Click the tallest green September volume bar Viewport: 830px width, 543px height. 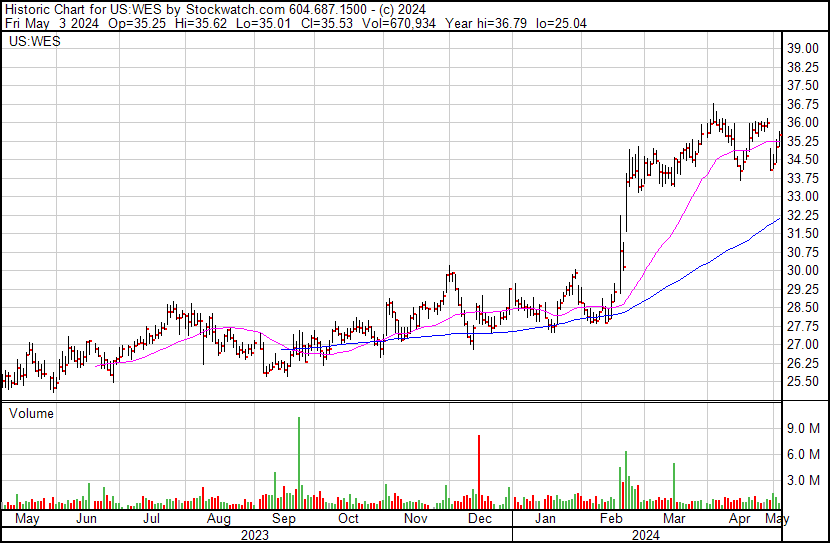(299, 463)
